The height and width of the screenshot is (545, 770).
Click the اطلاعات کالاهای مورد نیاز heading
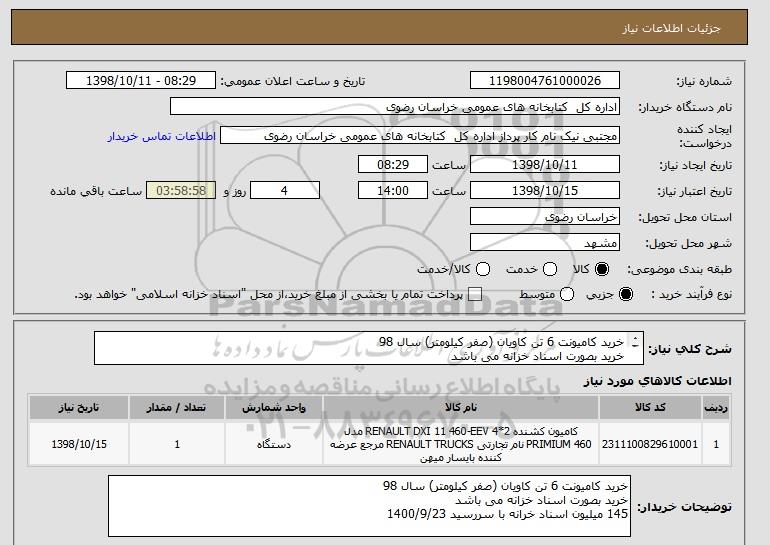tap(657, 381)
